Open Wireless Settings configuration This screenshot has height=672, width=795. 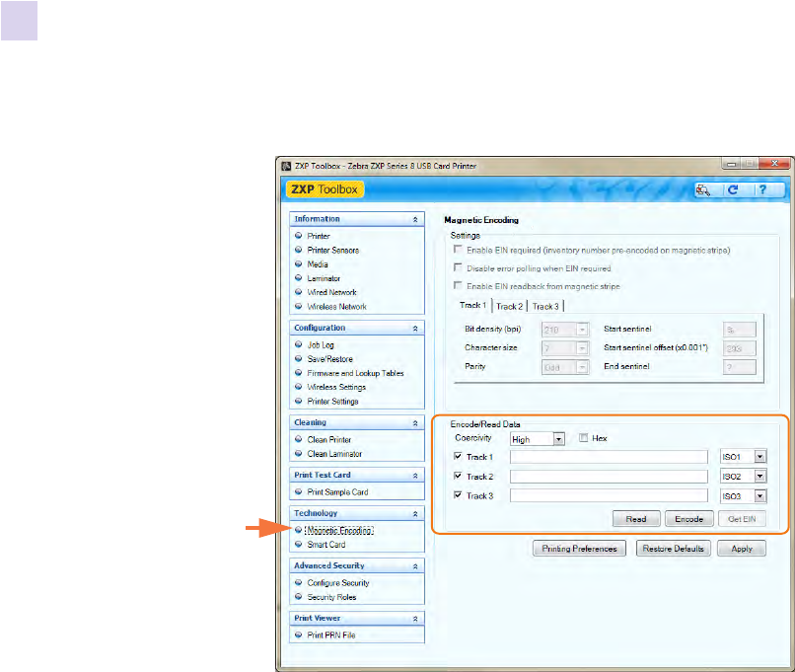coord(336,387)
